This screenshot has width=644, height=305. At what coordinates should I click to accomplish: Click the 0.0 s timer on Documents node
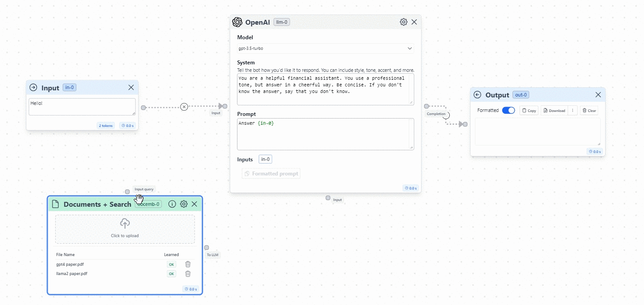point(191,289)
